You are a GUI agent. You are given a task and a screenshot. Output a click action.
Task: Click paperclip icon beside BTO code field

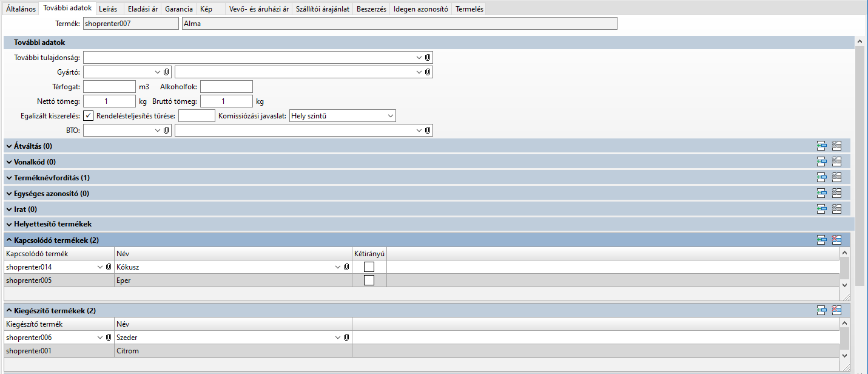coord(166,130)
